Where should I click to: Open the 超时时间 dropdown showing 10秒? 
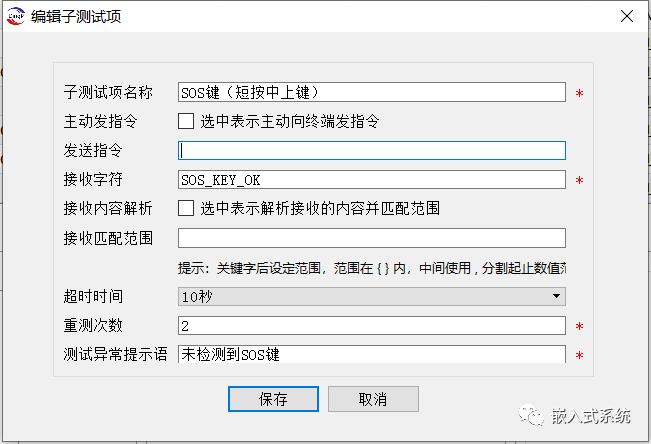[372, 297]
